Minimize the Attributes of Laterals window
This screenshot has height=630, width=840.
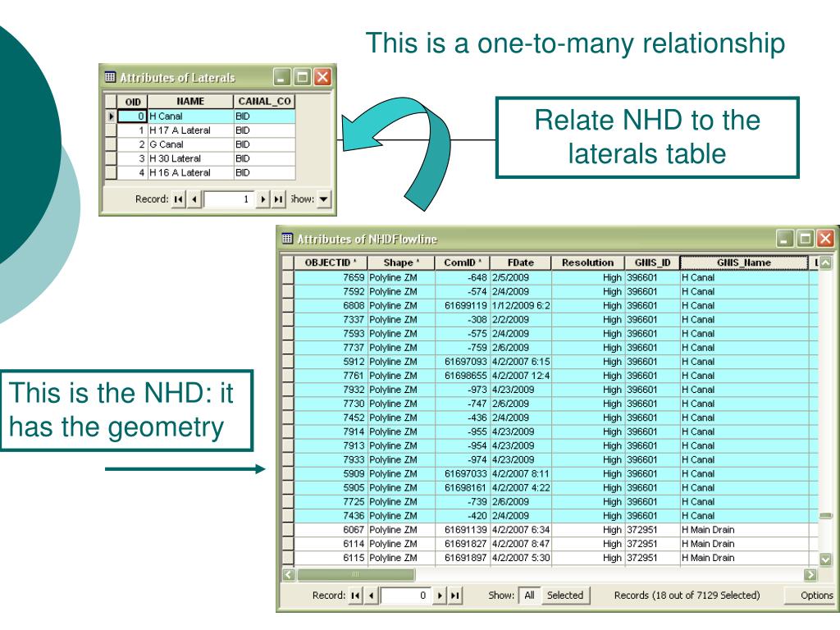click(x=282, y=77)
